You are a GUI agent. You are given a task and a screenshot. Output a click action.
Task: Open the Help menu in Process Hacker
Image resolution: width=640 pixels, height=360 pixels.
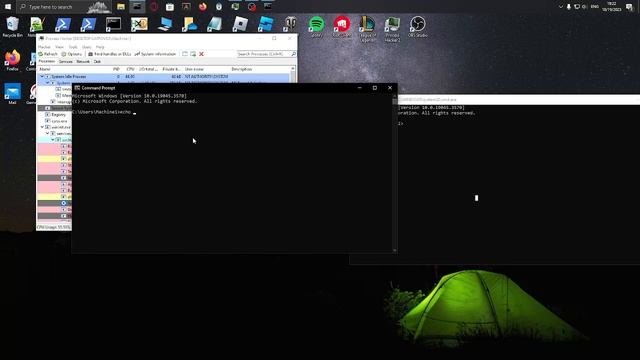point(100,47)
